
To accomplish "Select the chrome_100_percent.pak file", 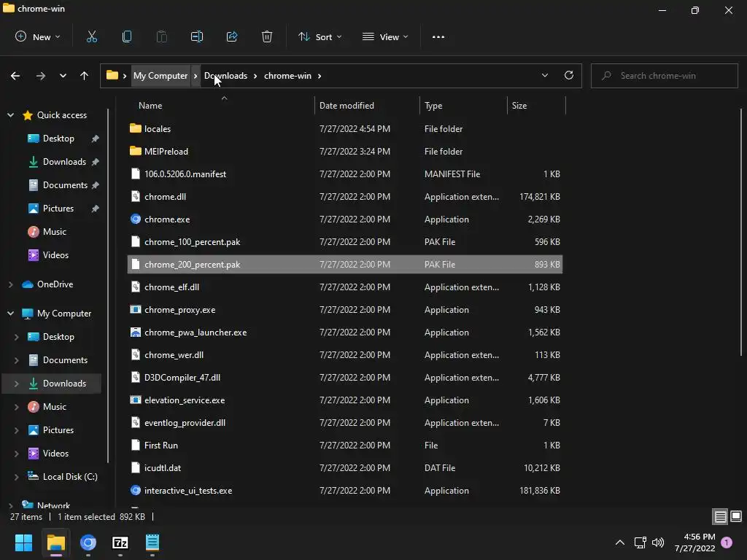I will click(345, 242).
